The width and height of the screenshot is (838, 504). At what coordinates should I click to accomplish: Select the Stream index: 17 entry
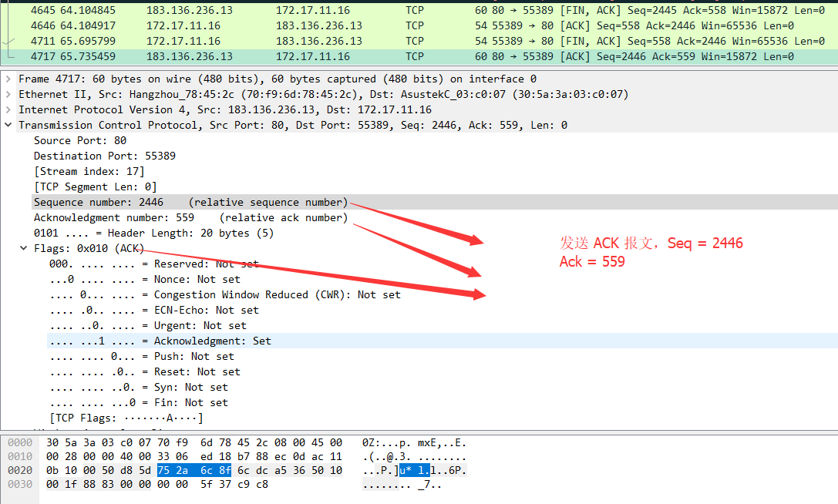(x=89, y=171)
